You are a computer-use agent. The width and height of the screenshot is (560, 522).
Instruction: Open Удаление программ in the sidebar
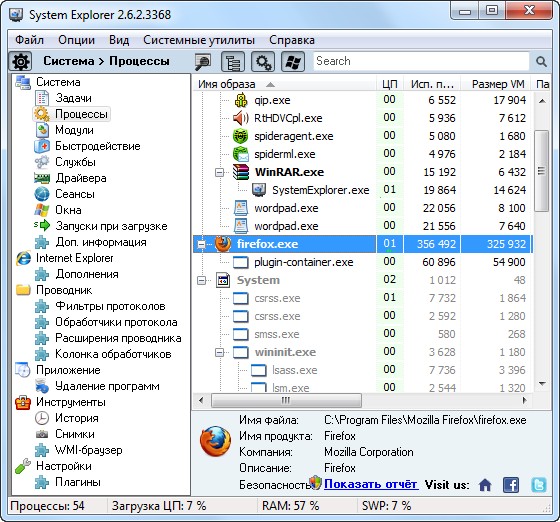[107, 386]
